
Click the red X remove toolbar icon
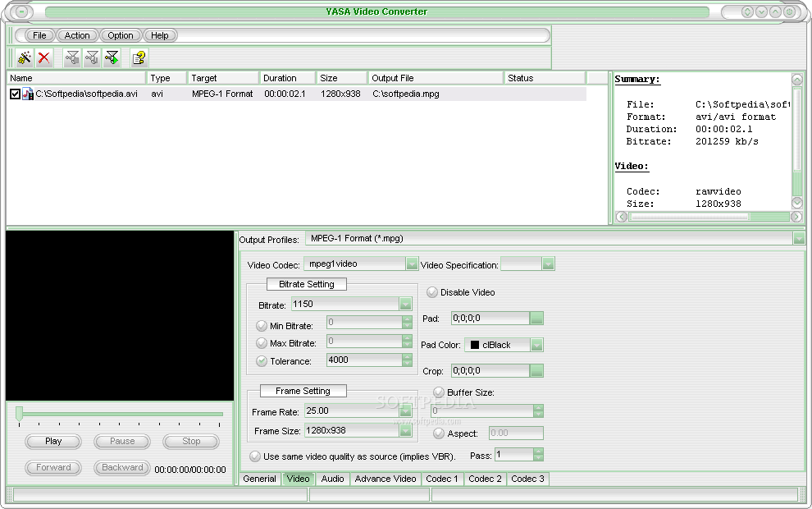coord(44,57)
